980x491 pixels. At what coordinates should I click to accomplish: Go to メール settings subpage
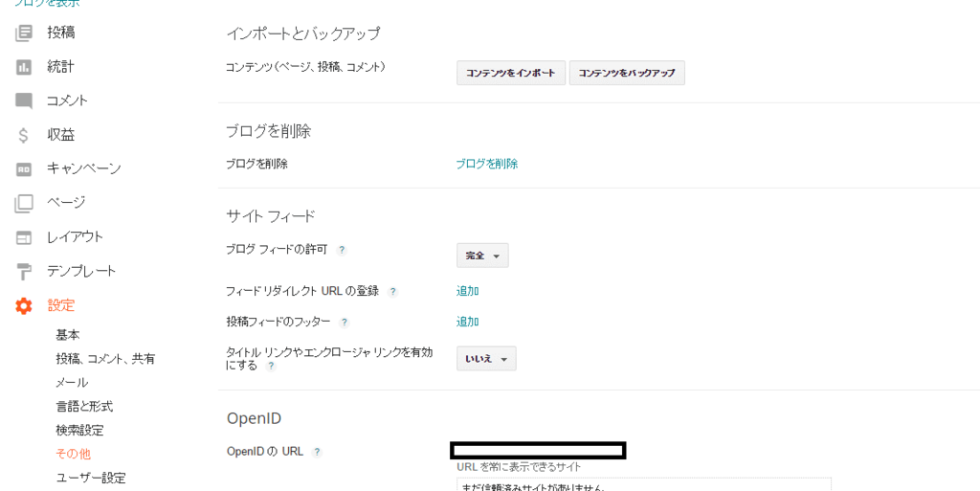pos(72,382)
